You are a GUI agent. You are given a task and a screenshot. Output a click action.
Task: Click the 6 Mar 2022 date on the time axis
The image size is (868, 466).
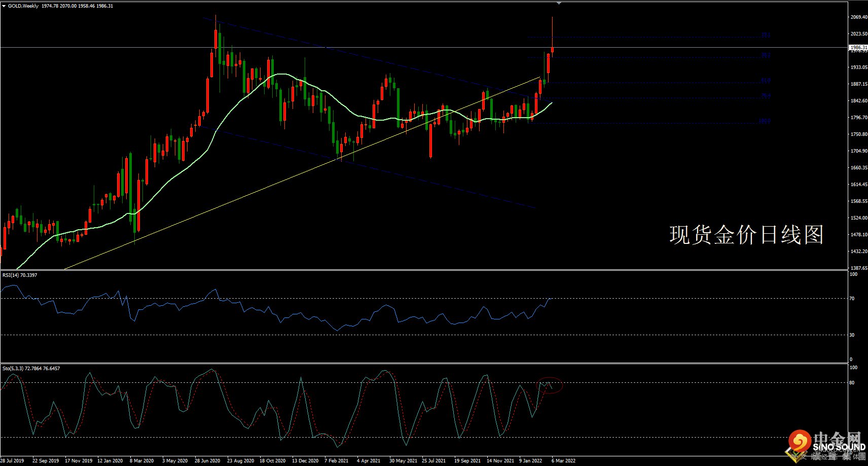[563, 461]
